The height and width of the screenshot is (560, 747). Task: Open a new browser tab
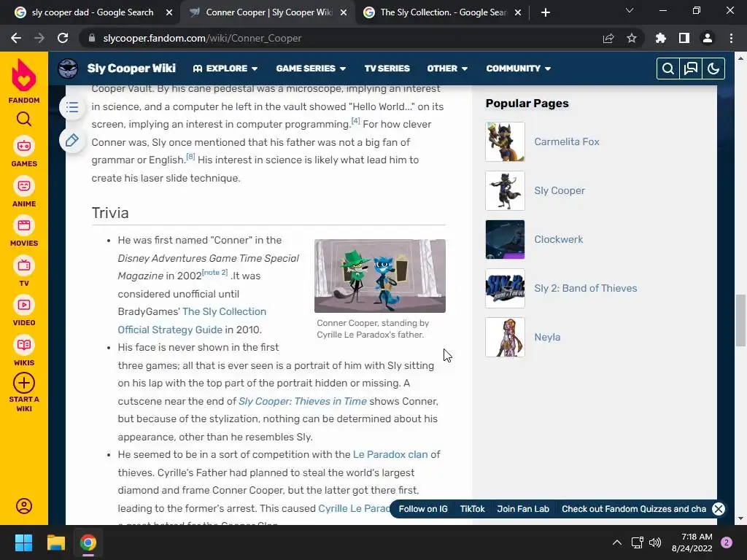click(546, 12)
